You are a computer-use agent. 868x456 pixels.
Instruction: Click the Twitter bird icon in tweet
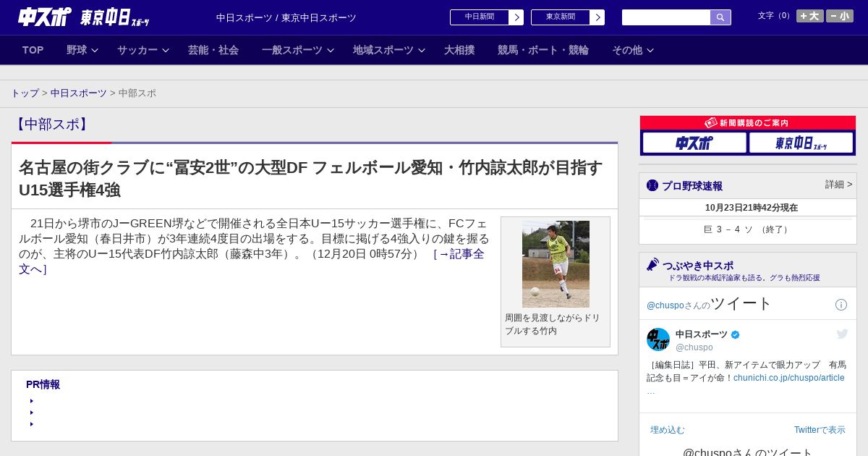(x=842, y=334)
